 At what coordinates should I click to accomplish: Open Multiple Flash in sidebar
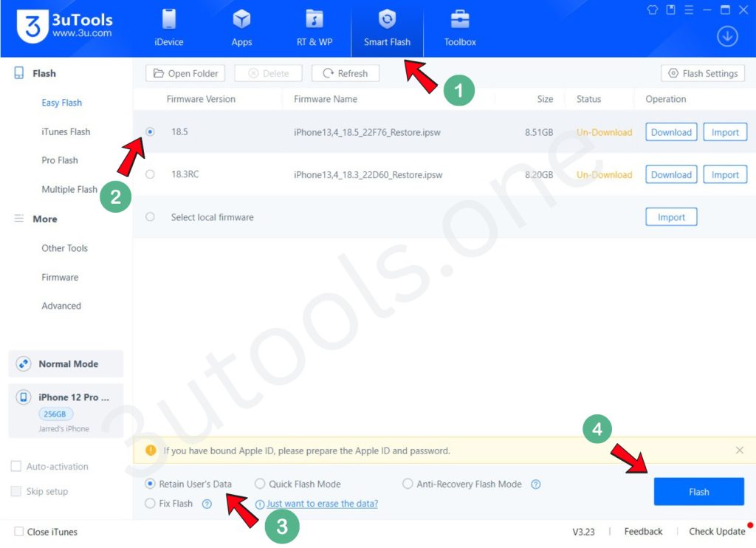click(69, 189)
